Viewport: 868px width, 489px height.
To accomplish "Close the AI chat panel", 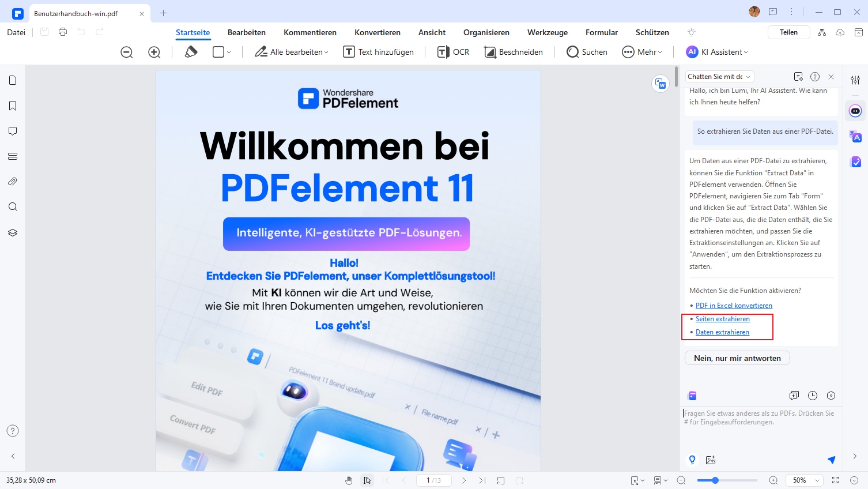I will 831,77.
